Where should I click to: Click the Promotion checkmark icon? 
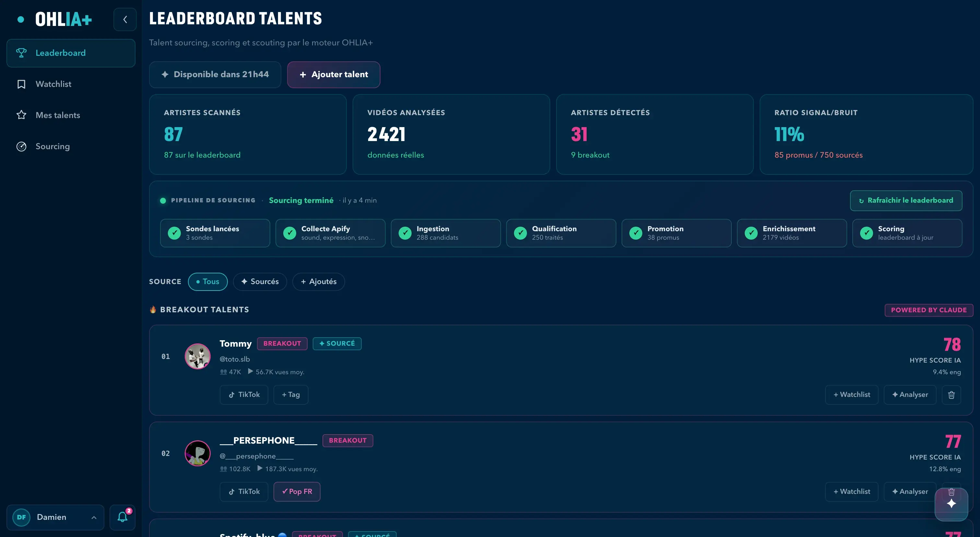[636, 233]
